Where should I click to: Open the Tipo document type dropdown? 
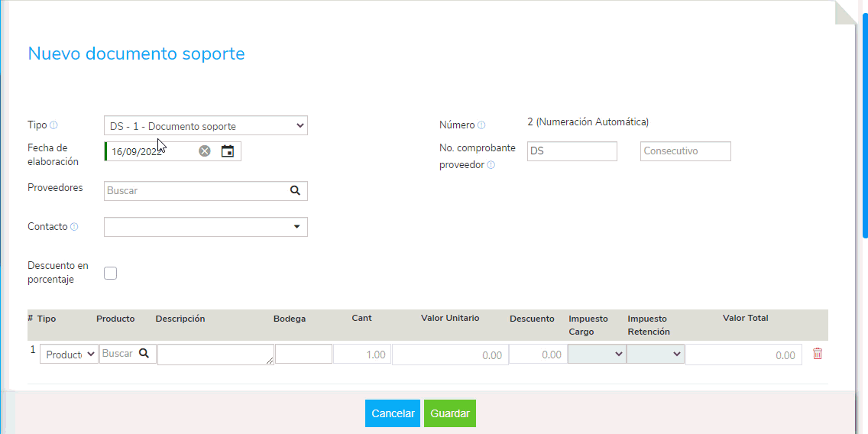[x=206, y=126]
